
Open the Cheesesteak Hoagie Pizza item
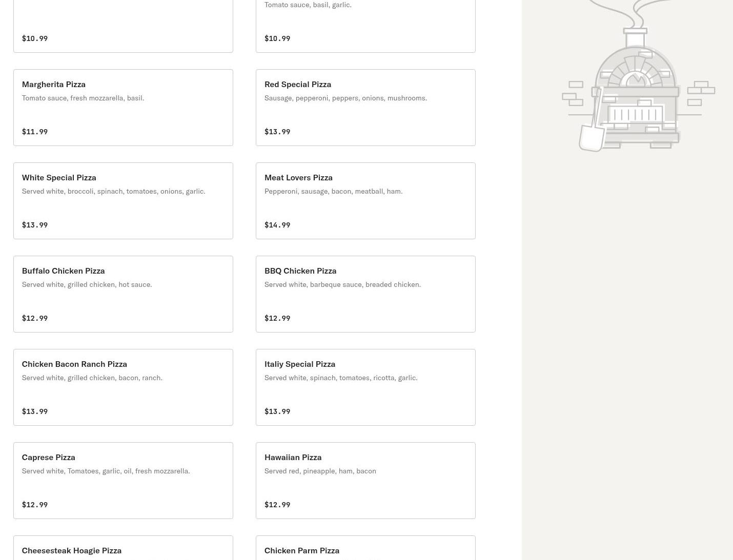(123, 548)
